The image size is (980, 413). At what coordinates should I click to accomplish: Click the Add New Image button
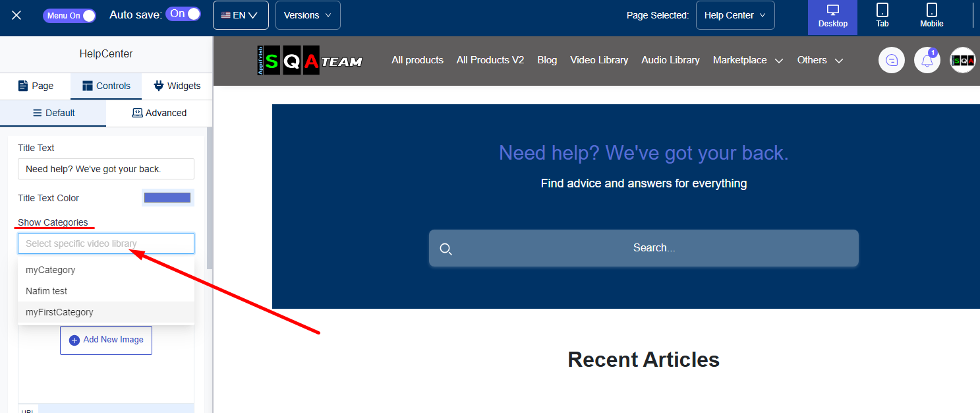tap(106, 340)
